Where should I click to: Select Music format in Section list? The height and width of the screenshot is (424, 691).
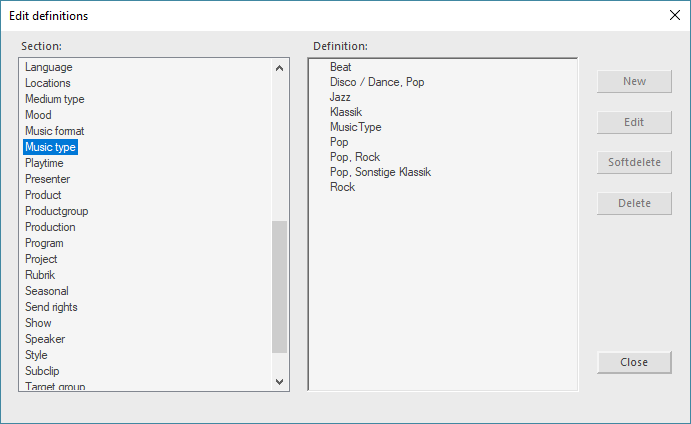pyautogui.click(x=55, y=131)
